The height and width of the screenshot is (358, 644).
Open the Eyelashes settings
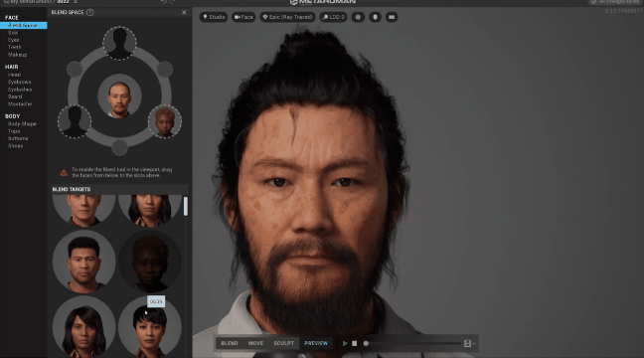point(20,89)
